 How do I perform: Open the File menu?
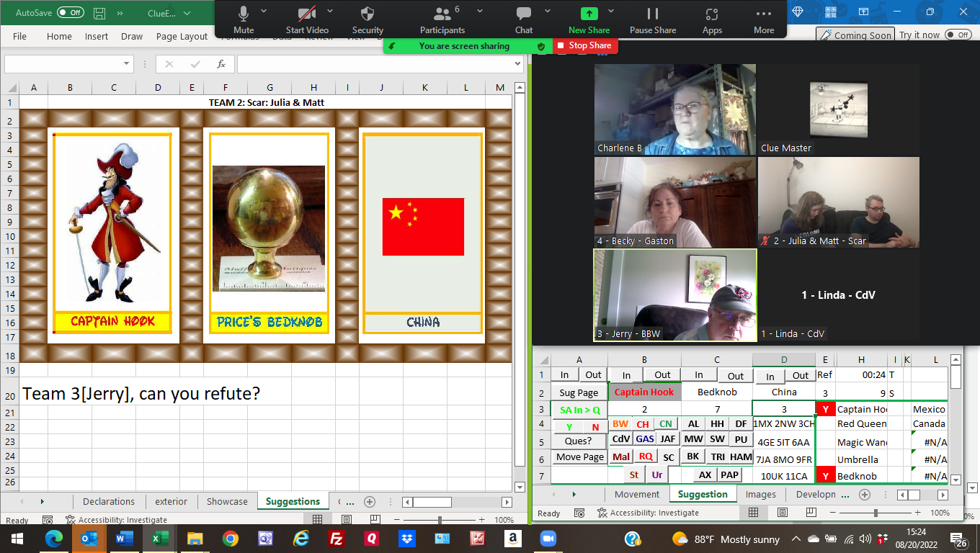pos(19,36)
